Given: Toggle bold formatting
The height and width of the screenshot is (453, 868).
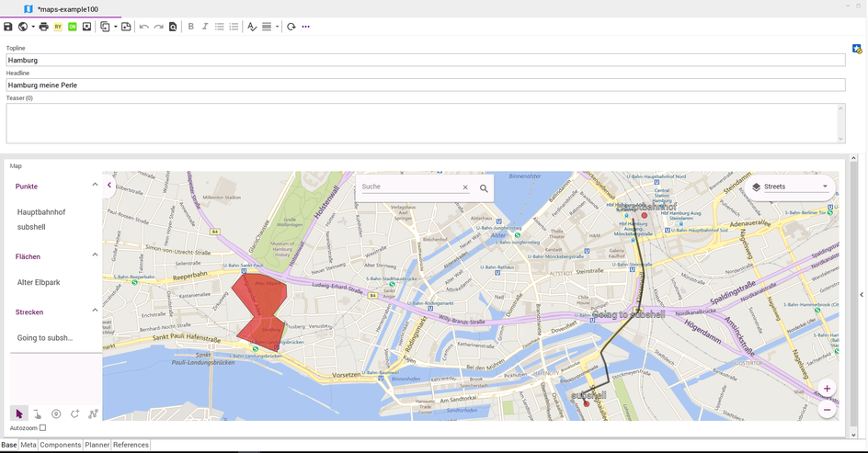Looking at the screenshot, I should pyautogui.click(x=191, y=27).
